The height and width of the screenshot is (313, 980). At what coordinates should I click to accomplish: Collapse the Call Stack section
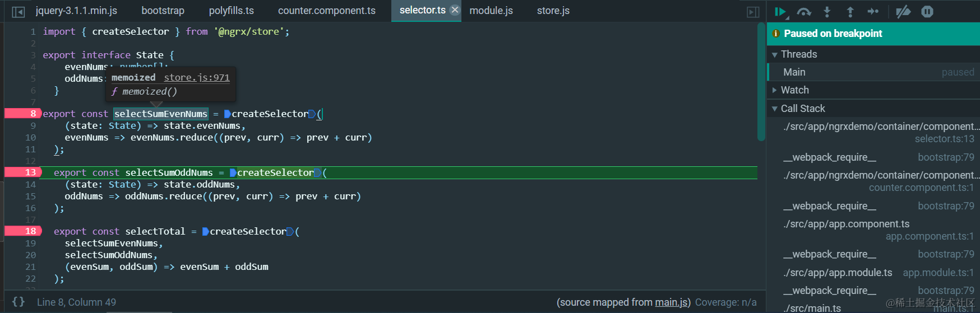(x=775, y=109)
